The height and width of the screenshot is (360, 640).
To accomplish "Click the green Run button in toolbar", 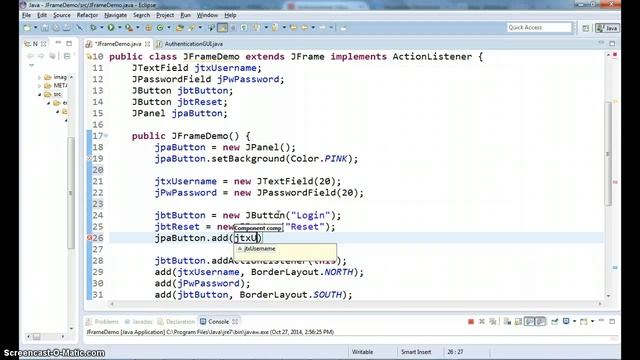I will 111,28.
